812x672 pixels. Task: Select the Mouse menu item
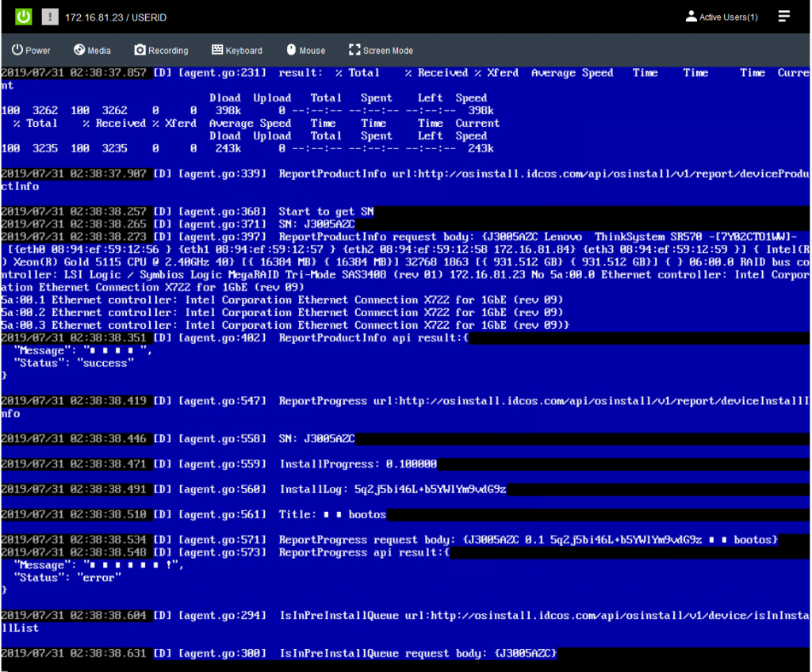coord(306,49)
